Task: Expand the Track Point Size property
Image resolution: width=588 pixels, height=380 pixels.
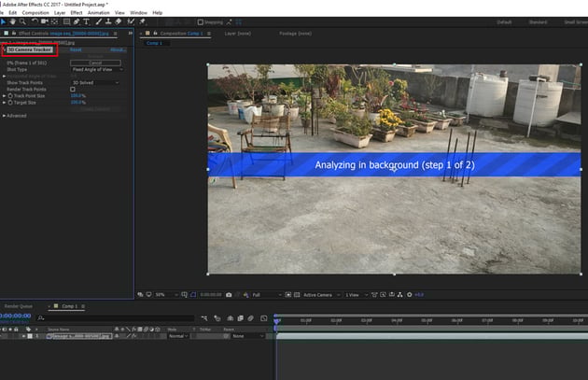Action: (x=4, y=96)
